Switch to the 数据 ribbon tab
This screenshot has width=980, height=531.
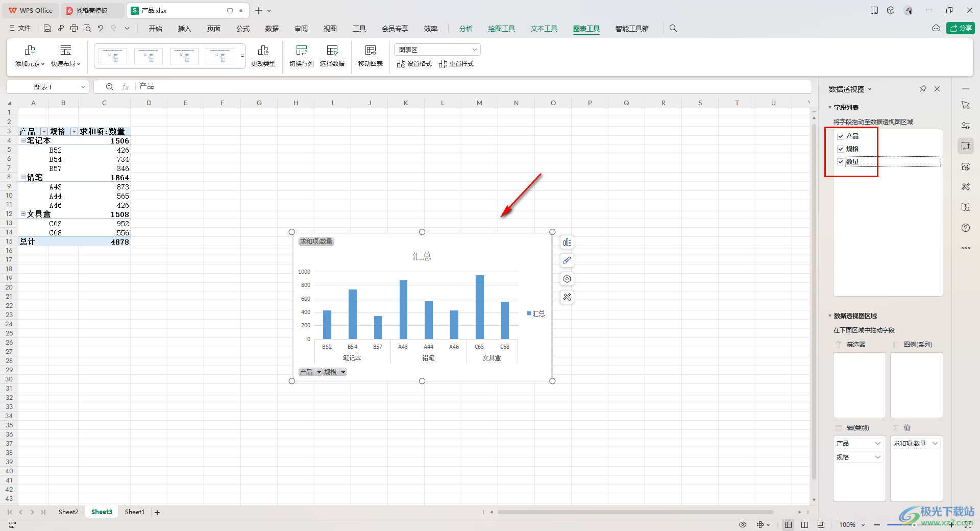point(272,29)
